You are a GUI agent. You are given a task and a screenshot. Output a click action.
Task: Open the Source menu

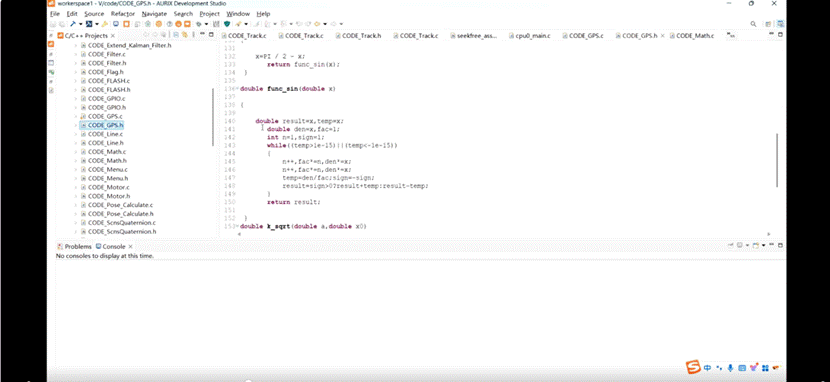tap(94, 14)
